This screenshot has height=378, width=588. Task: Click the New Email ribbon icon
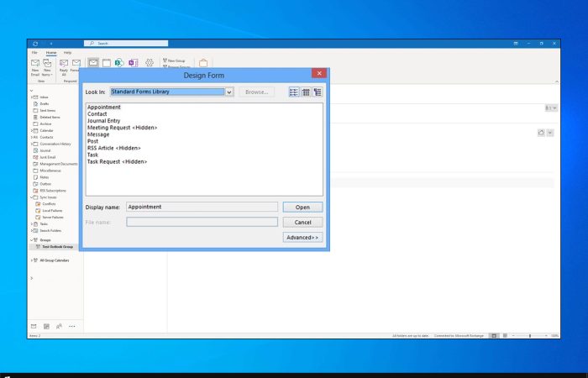pos(35,67)
